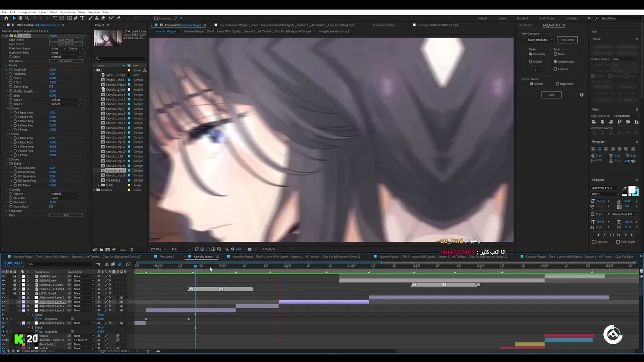The image size is (644, 362).
Task: Expand the Solids folder in Project panel
Action: point(98,185)
